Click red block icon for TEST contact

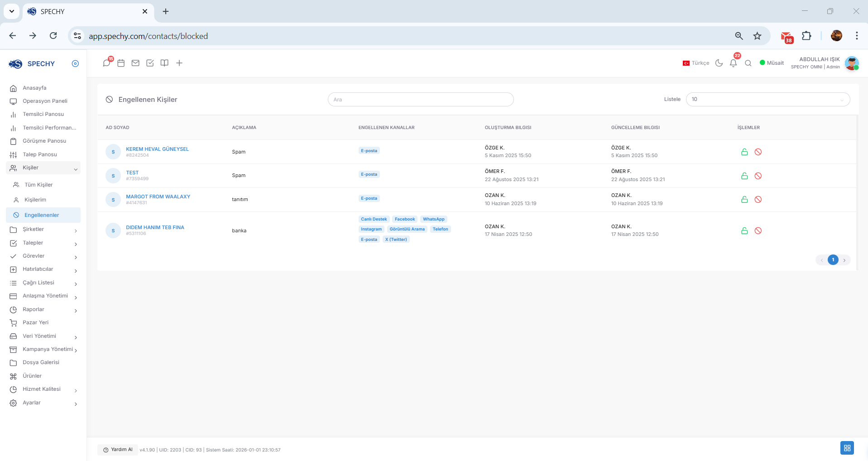(x=758, y=176)
